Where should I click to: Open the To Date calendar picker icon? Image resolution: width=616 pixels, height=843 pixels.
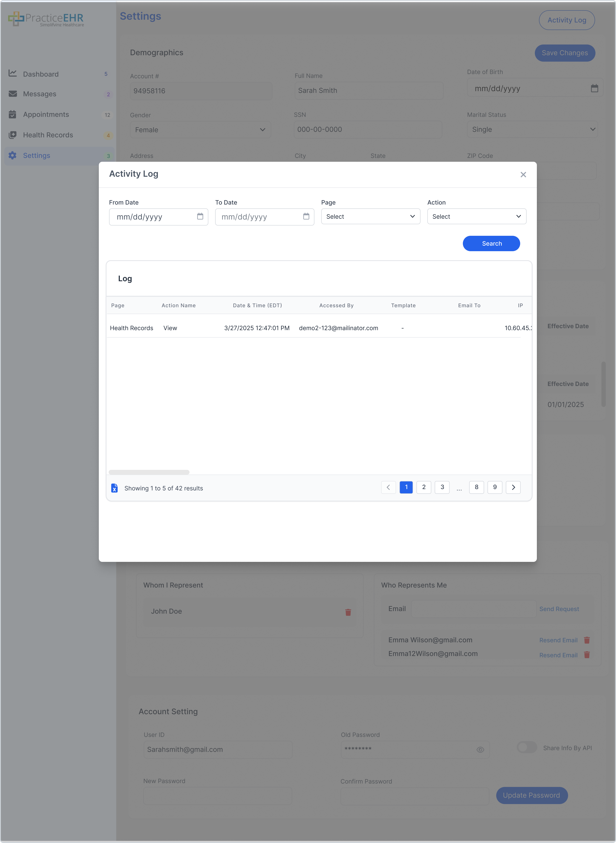point(306,217)
